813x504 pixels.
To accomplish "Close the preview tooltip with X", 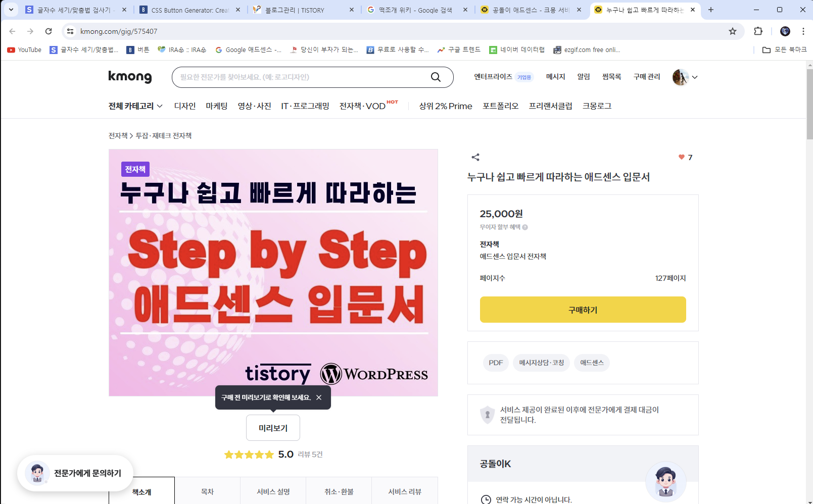I will [319, 397].
